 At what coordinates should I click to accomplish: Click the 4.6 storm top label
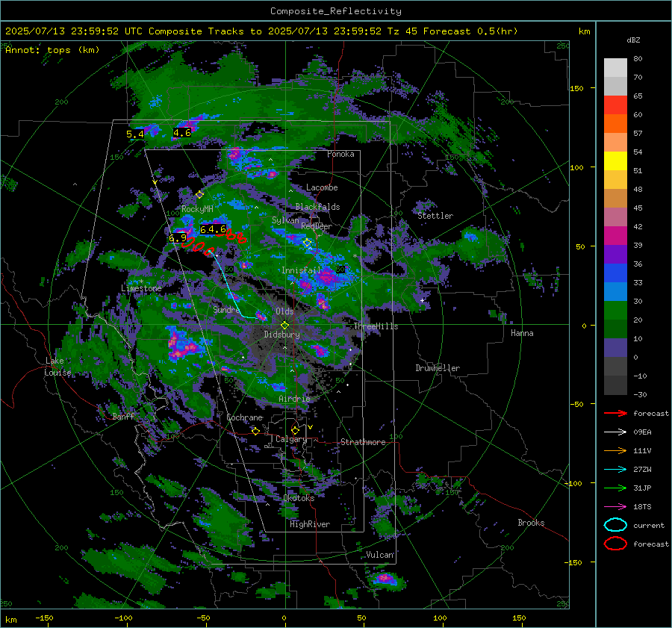click(x=182, y=133)
